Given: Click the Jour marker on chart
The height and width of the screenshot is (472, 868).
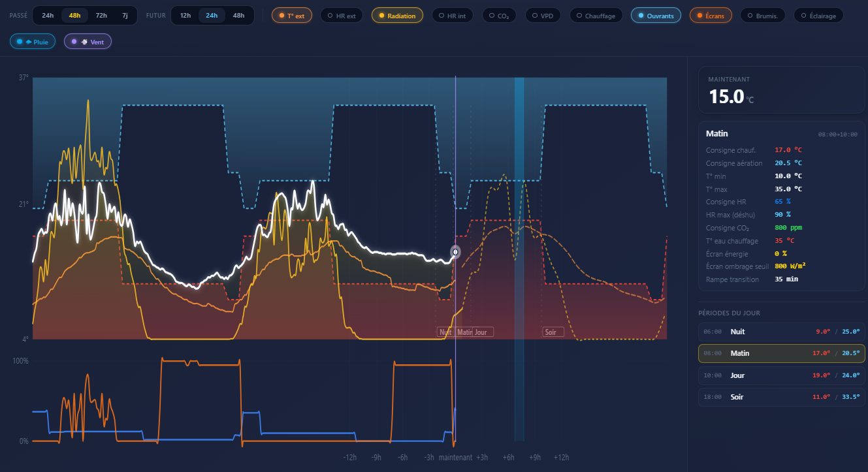Looking at the screenshot, I should point(483,332).
